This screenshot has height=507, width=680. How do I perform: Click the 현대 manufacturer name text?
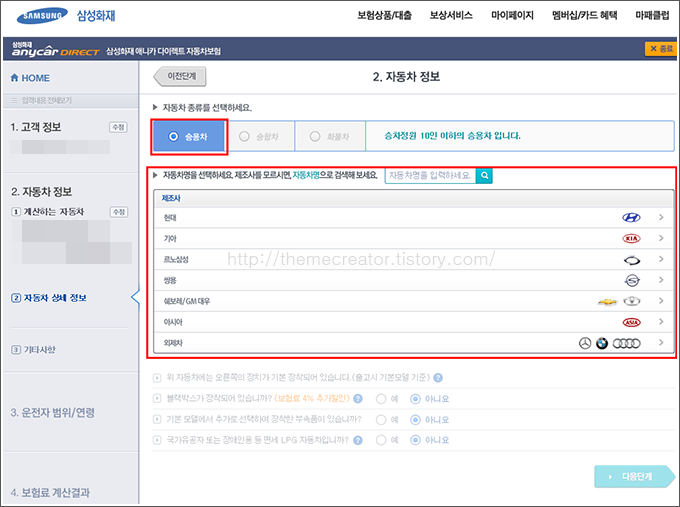click(170, 217)
